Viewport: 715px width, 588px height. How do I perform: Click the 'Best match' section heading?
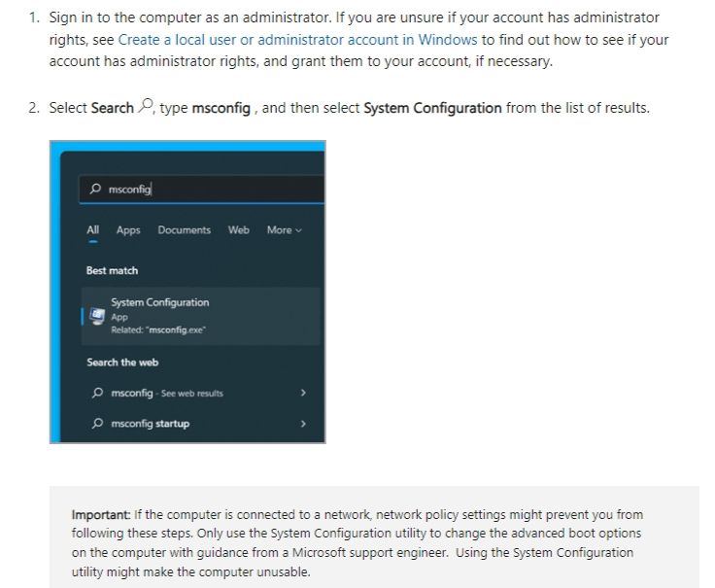[x=112, y=270]
